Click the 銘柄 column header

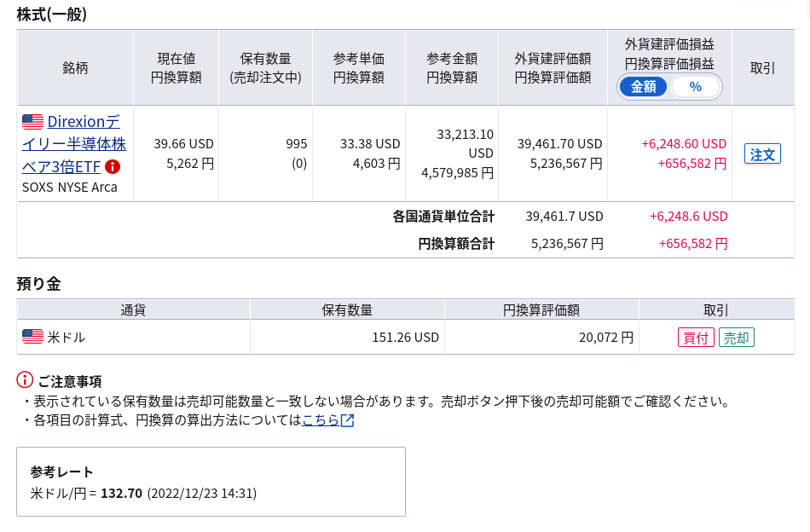75,67
